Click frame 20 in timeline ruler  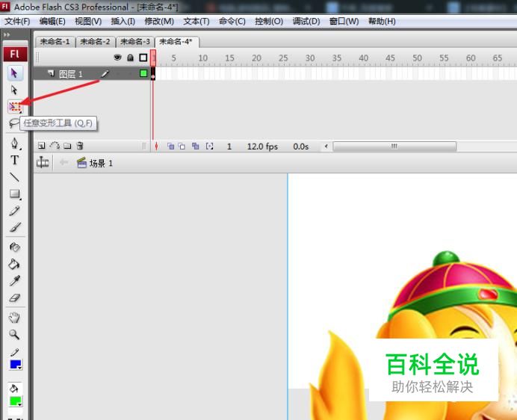pos(256,58)
